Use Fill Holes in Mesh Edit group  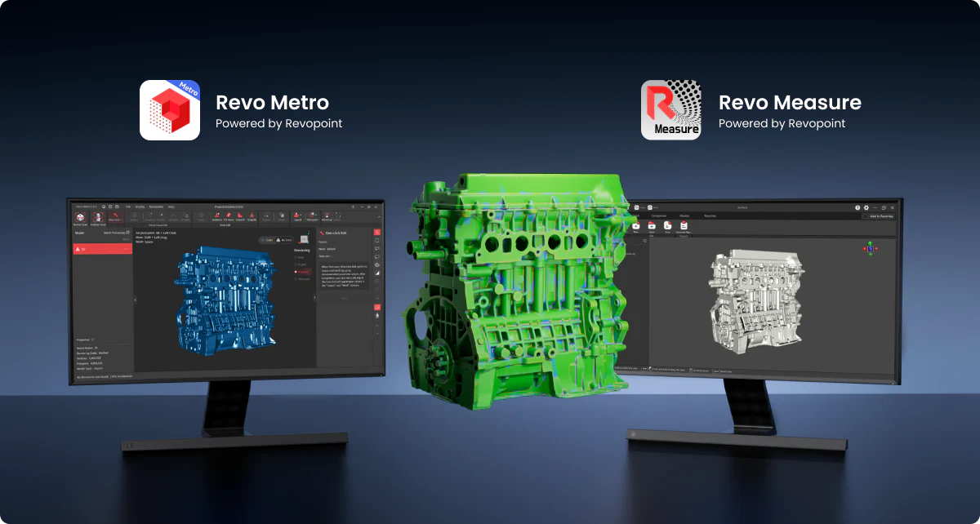point(228,217)
